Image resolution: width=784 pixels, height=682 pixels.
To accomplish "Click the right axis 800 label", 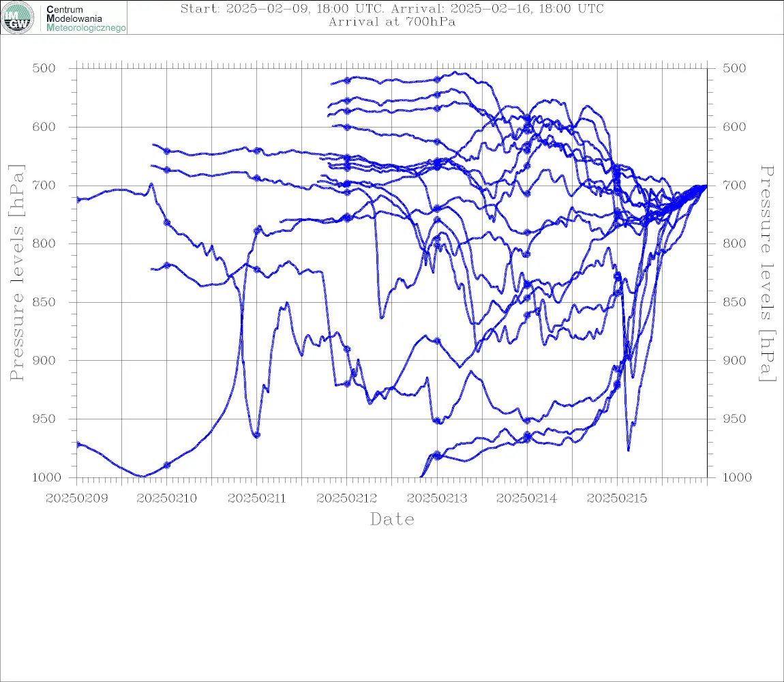I will coord(734,243).
